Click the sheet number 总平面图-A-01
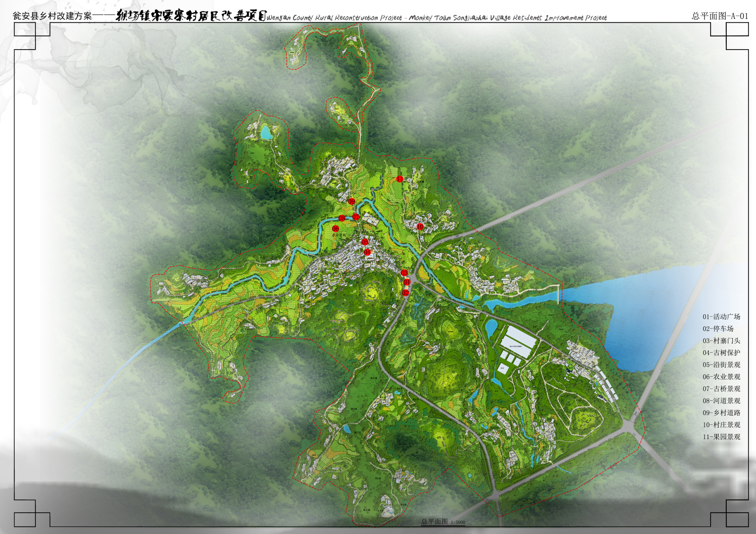The width and height of the screenshot is (756, 534). pos(720,16)
